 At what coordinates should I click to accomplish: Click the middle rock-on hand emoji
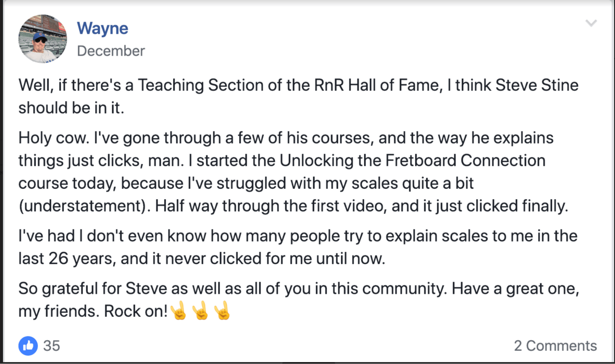coord(200,311)
